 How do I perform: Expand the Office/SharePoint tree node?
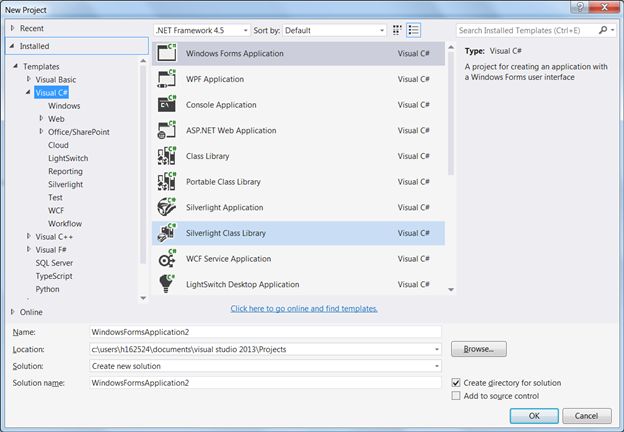41,132
